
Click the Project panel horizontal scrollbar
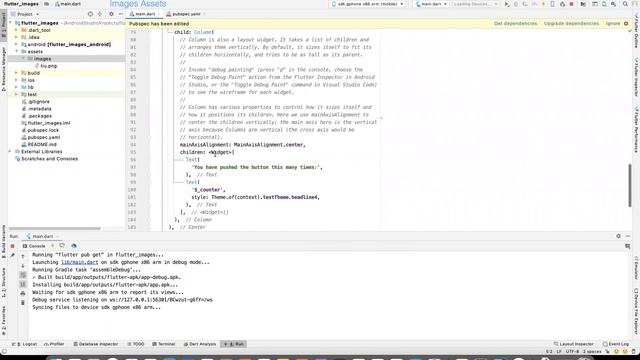point(55,229)
